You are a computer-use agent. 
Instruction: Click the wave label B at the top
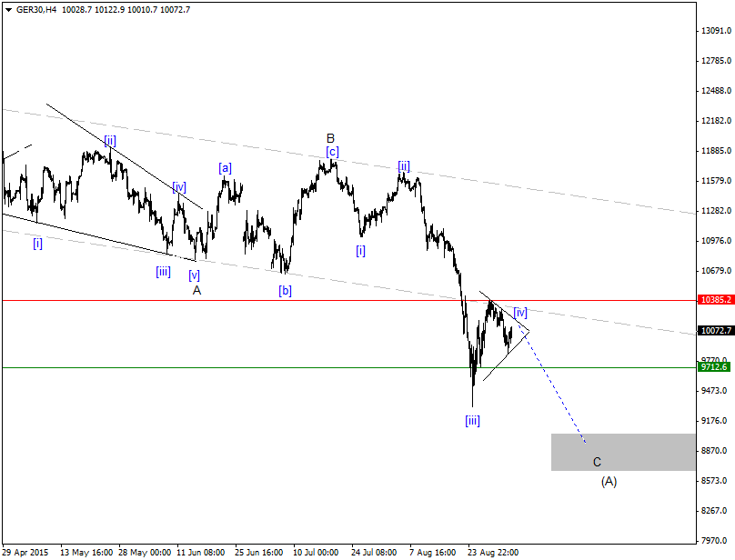pos(330,138)
